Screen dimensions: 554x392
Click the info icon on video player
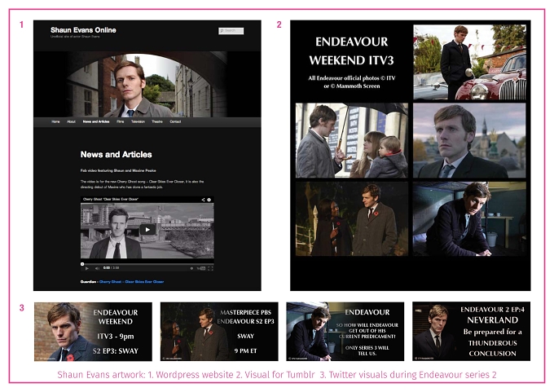[x=209, y=200]
